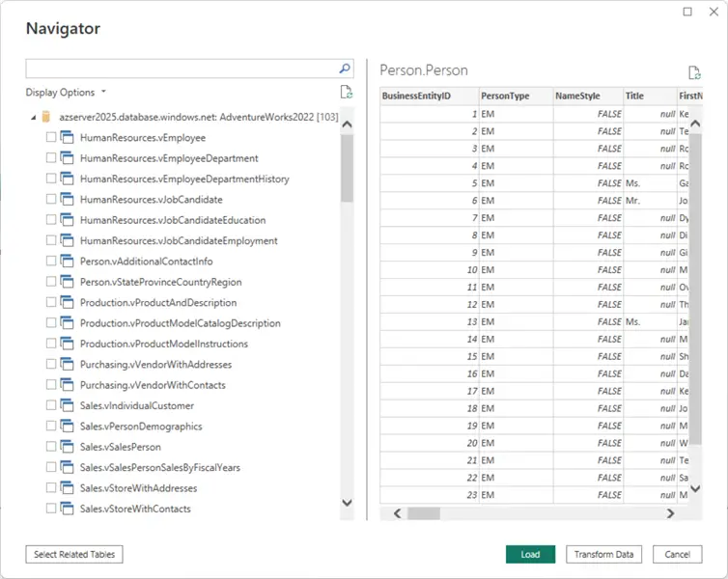
Task: Click the PersonType column header
Action: click(516, 96)
